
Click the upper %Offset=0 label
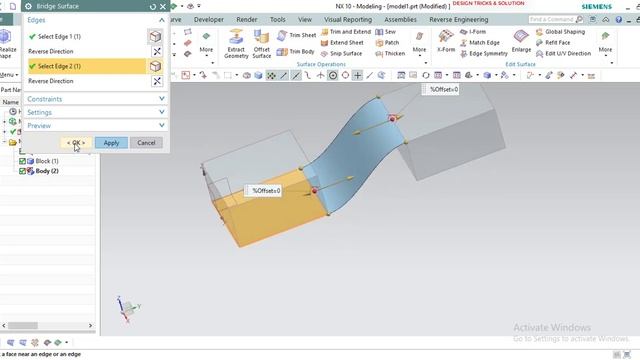tap(440, 89)
